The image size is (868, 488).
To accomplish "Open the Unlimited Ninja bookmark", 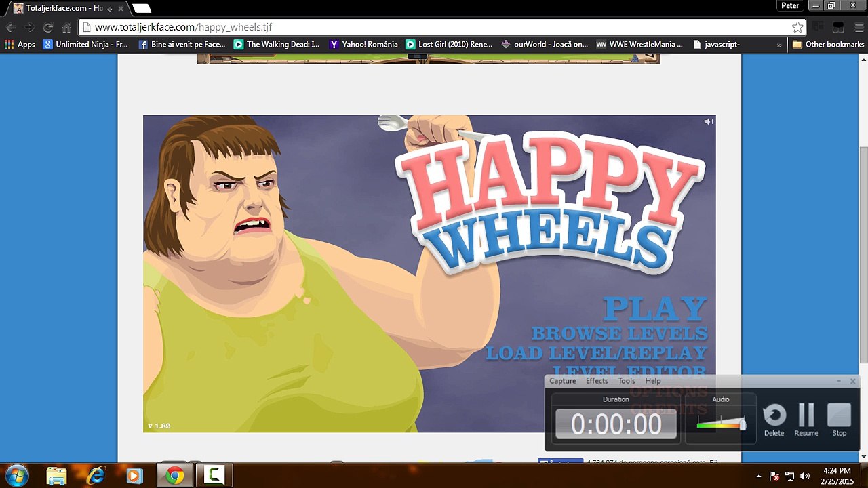I will (x=85, y=44).
